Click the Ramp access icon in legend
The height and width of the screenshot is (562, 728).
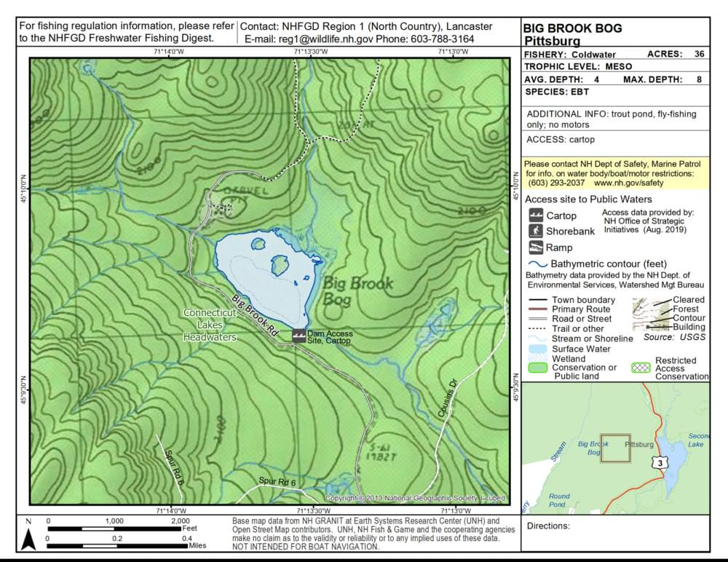coord(535,247)
